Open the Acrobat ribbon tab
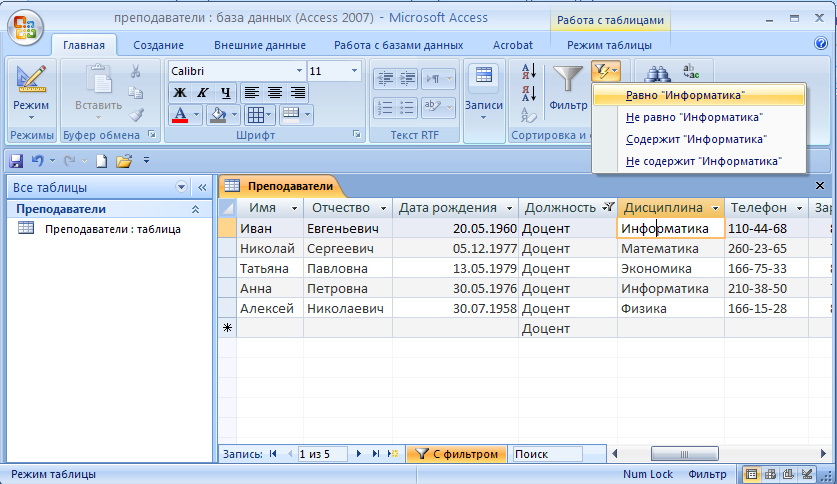Image resolution: width=837 pixels, height=484 pixels. (512, 45)
